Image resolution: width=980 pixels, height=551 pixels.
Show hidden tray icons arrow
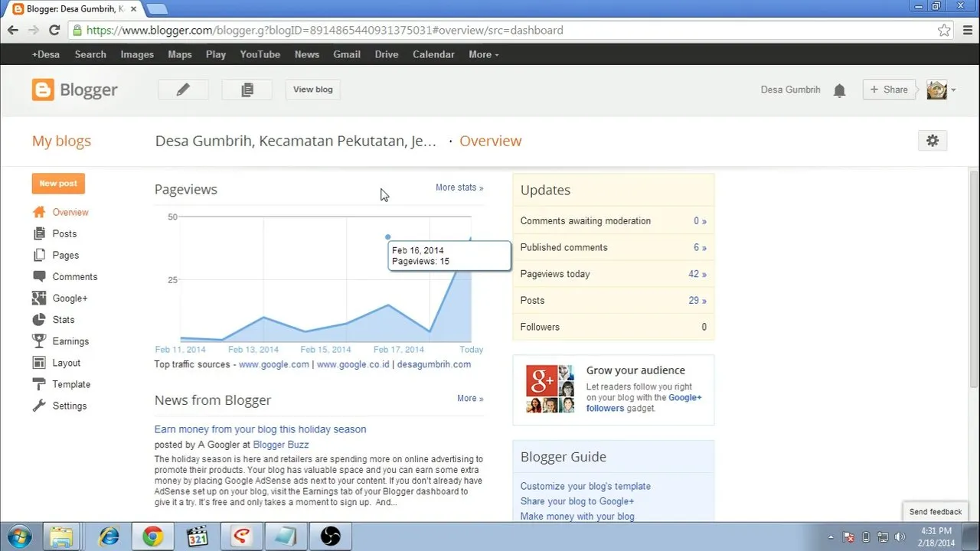tap(831, 536)
